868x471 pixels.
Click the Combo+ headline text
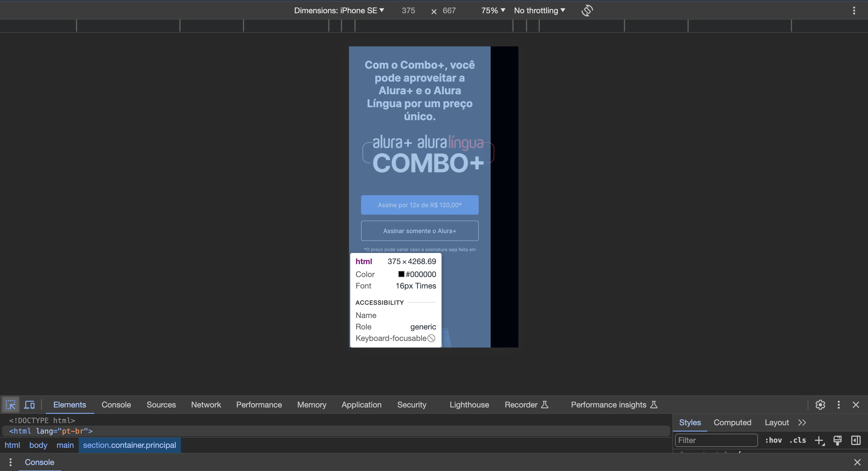[x=420, y=90]
